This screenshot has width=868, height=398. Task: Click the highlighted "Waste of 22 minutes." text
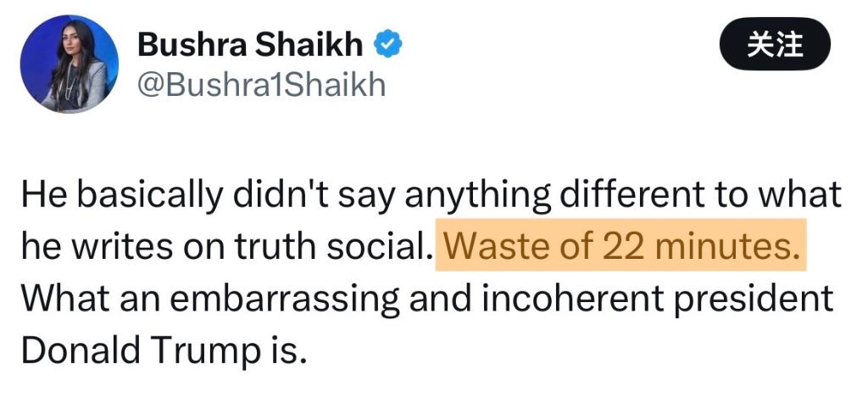tap(622, 246)
